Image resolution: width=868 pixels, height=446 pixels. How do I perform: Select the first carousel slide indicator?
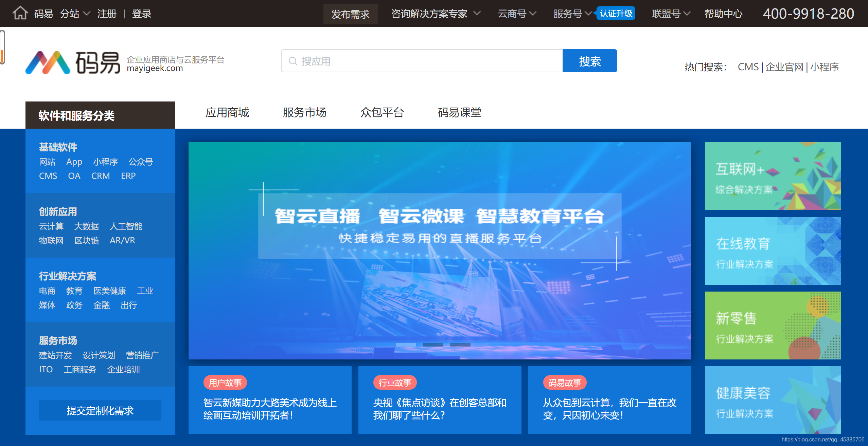pos(406,345)
